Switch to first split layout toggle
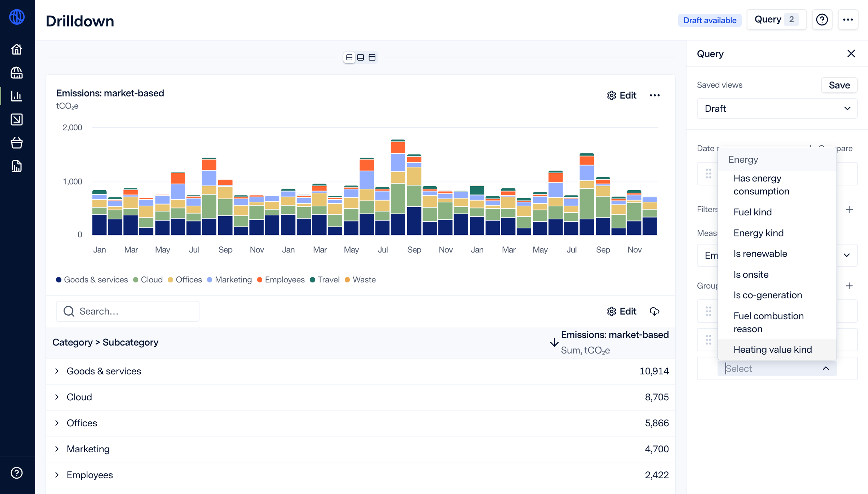The width and height of the screenshot is (868, 494). 349,57
